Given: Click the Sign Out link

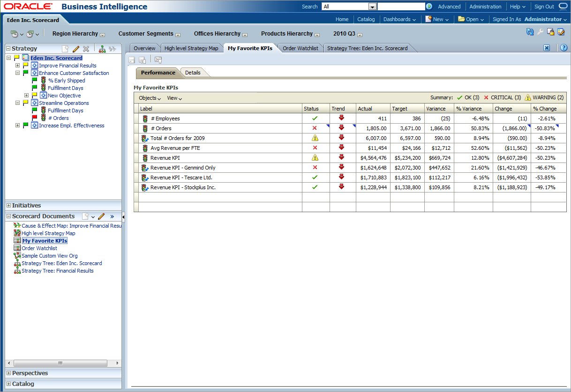Looking at the screenshot, I should coord(544,7).
